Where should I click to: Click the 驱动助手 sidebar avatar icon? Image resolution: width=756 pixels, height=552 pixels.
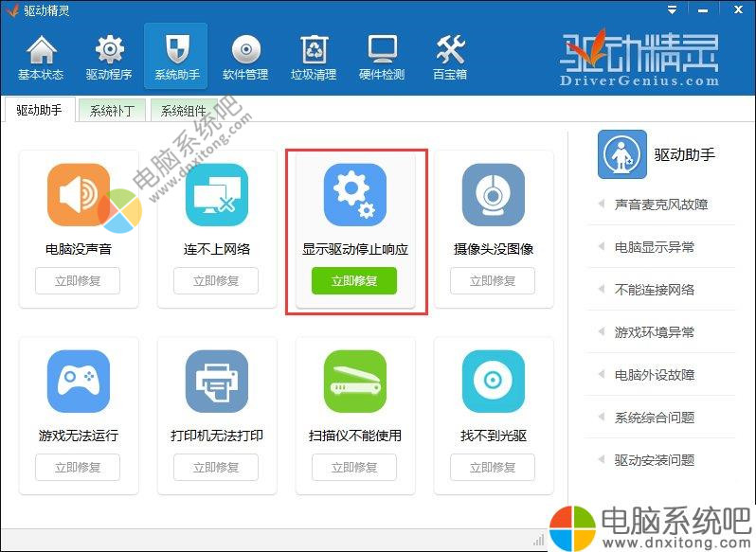click(x=622, y=154)
